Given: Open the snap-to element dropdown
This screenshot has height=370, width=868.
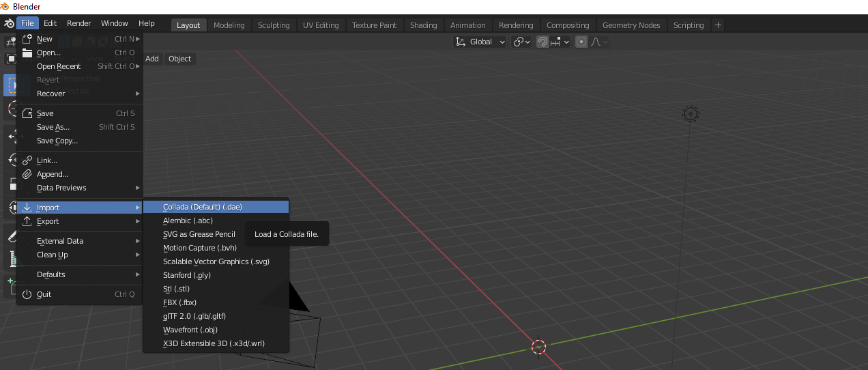Looking at the screenshot, I should coord(560,42).
